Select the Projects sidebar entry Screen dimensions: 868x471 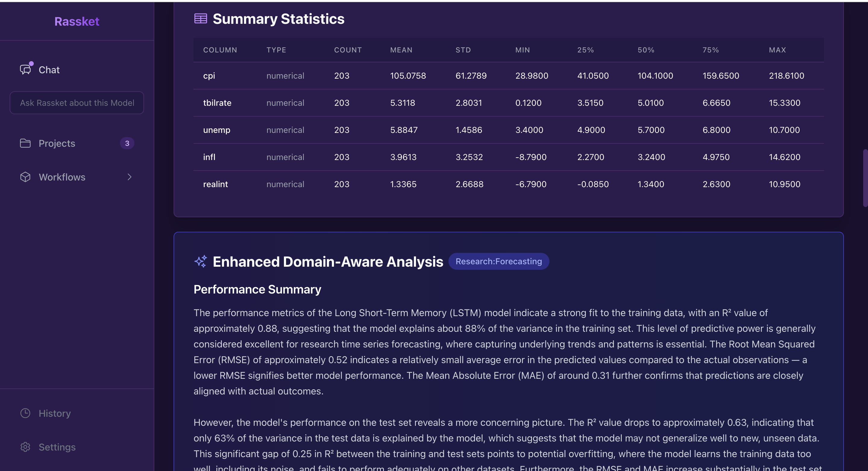(57, 143)
